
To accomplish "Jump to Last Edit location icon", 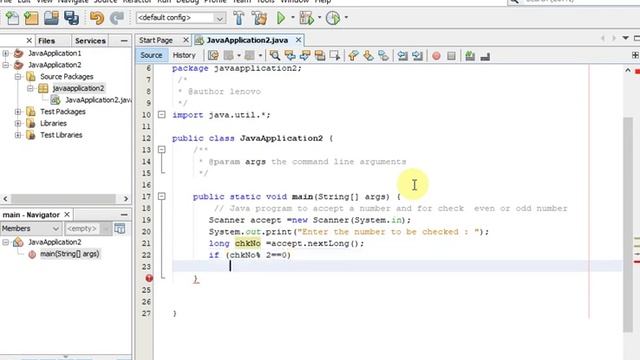I will [213, 56].
